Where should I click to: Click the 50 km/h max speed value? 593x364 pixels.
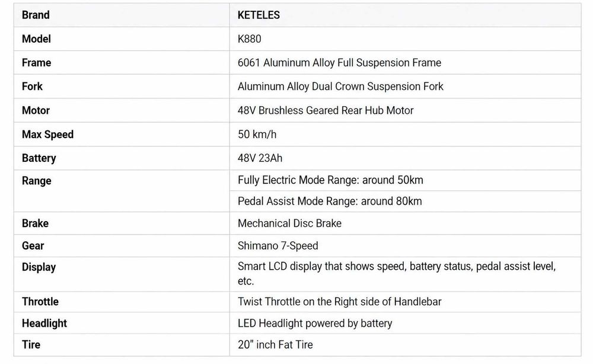click(257, 134)
